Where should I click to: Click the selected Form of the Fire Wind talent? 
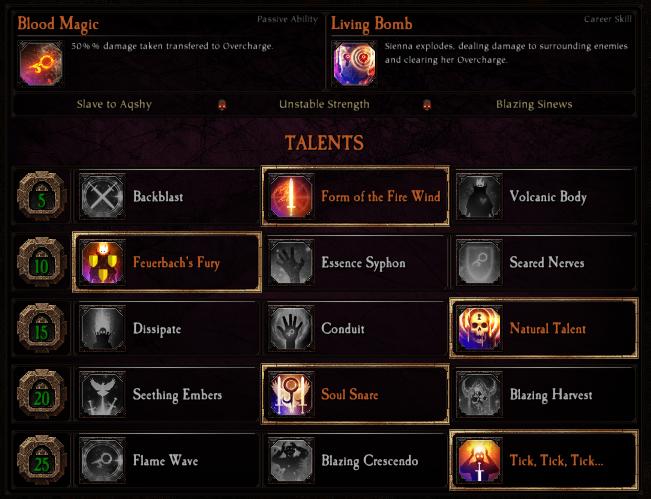click(x=355, y=196)
